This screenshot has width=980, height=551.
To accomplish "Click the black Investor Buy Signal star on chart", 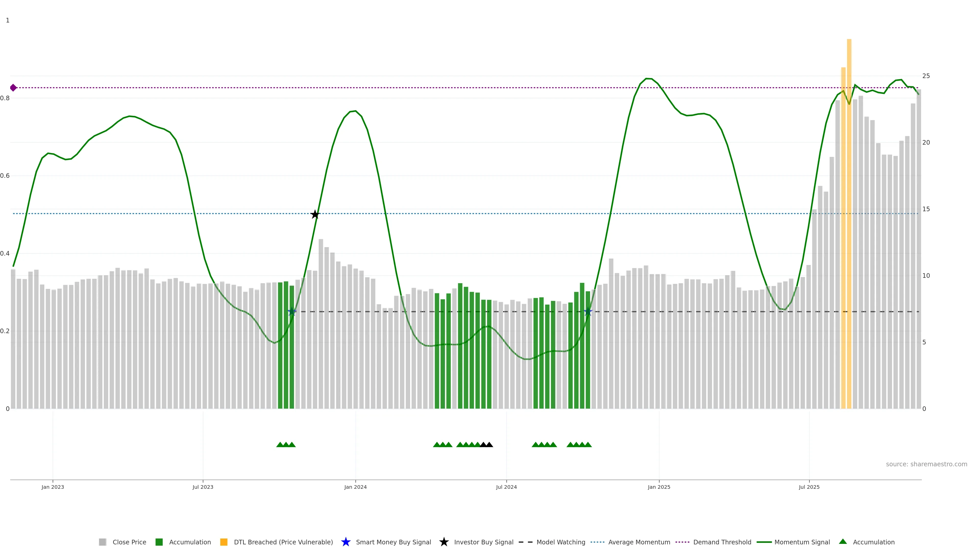I will pyautogui.click(x=315, y=215).
